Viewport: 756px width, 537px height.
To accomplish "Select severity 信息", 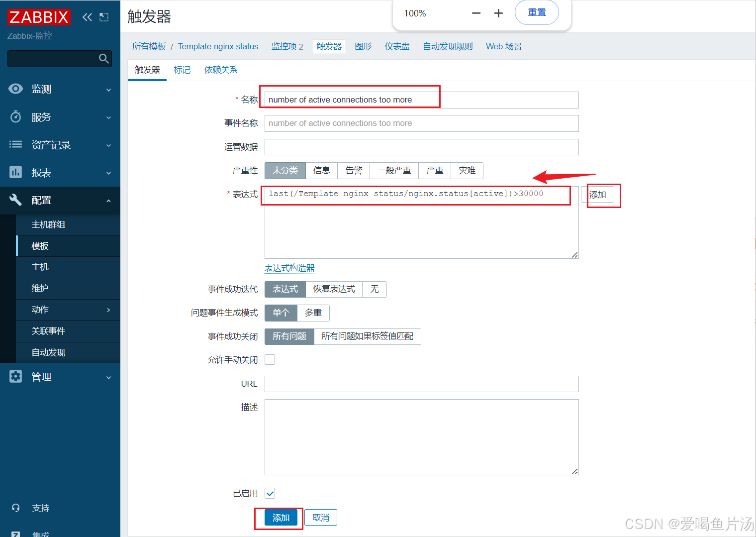I will [321, 171].
